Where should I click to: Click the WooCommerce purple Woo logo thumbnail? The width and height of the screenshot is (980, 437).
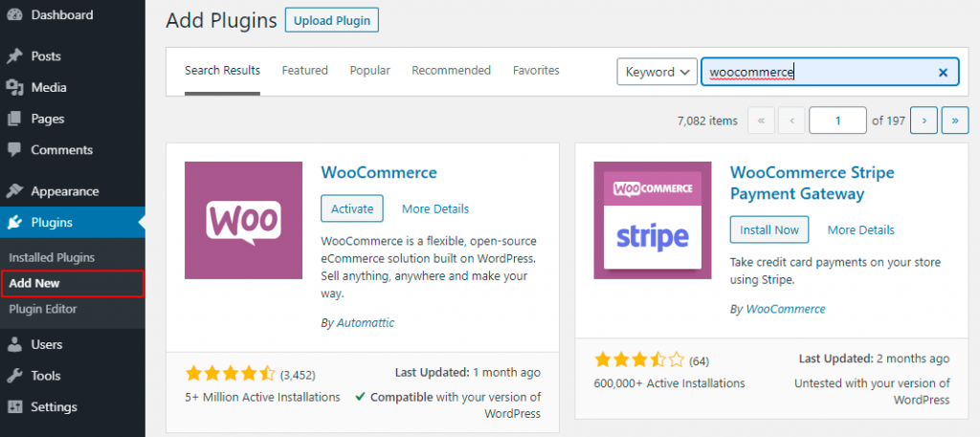(x=243, y=220)
